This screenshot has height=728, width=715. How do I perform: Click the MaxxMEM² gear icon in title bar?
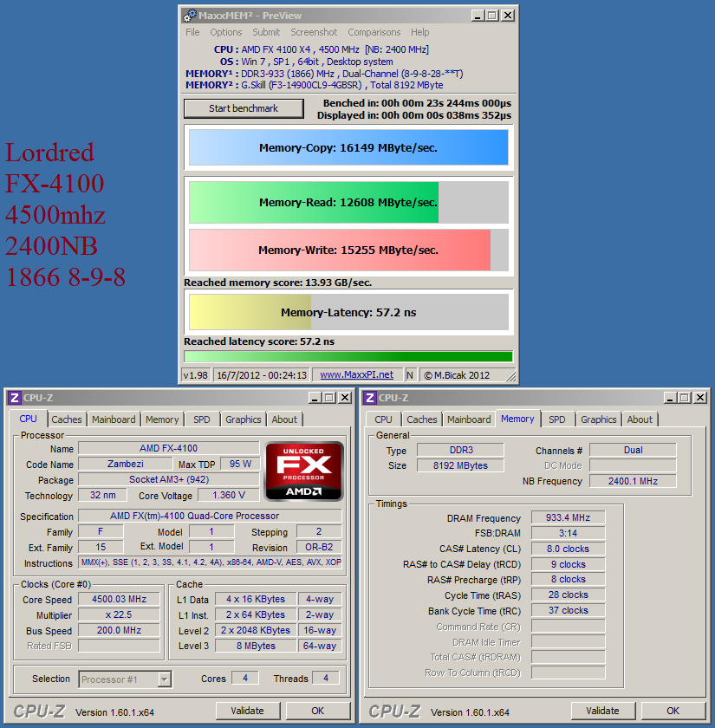(x=190, y=16)
